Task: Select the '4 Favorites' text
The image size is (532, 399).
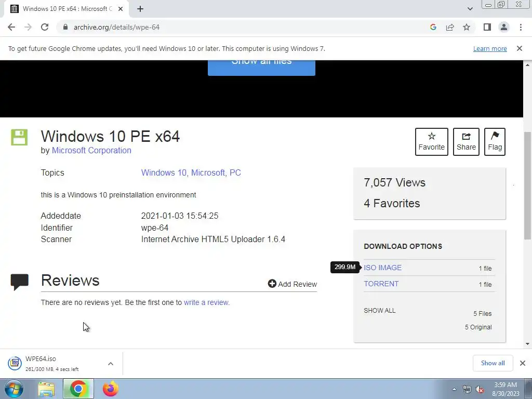Action: pyautogui.click(x=392, y=203)
